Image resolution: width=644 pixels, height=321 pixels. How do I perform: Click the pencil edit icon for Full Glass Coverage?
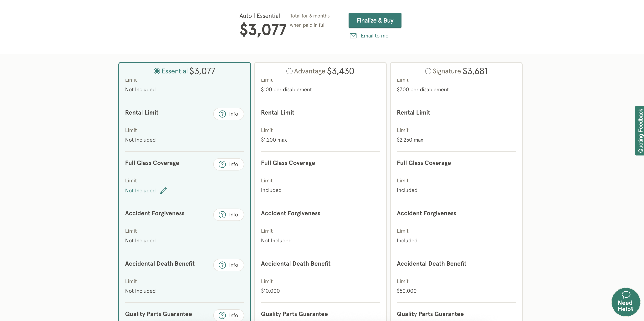pyautogui.click(x=163, y=191)
